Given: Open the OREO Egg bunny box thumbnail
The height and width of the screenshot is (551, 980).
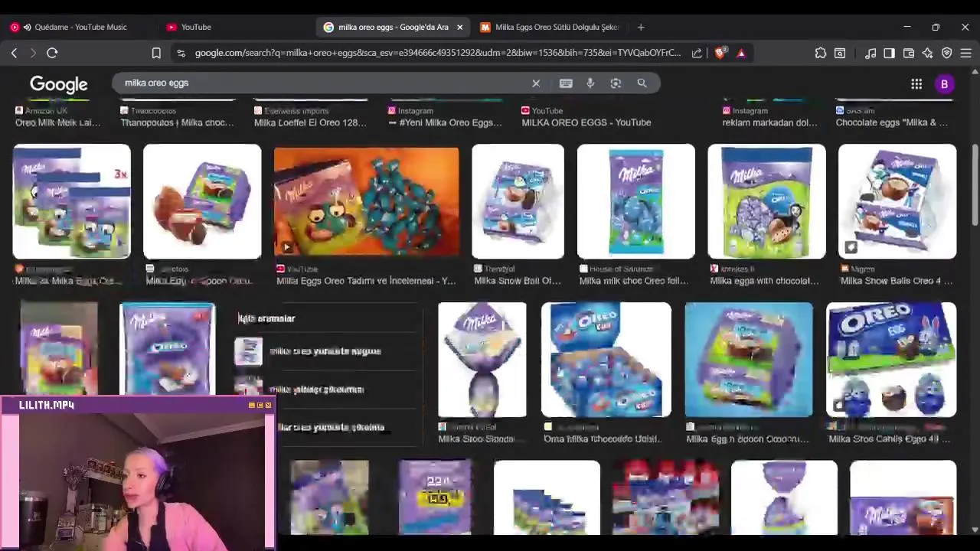Looking at the screenshot, I should click(x=891, y=360).
